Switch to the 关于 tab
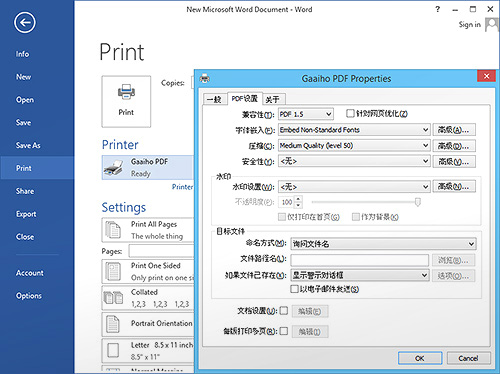Screen dimensions: 500x374 [273, 99]
